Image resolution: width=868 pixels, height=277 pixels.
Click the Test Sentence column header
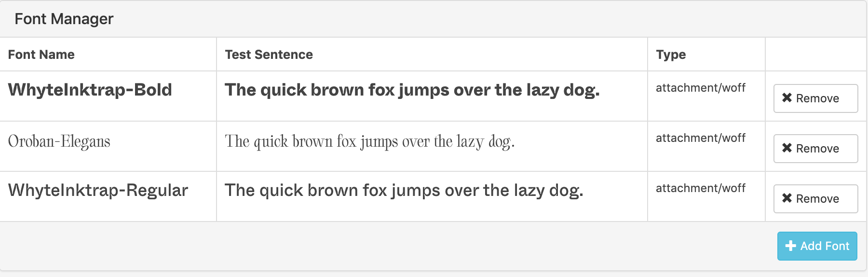coord(269,55)
